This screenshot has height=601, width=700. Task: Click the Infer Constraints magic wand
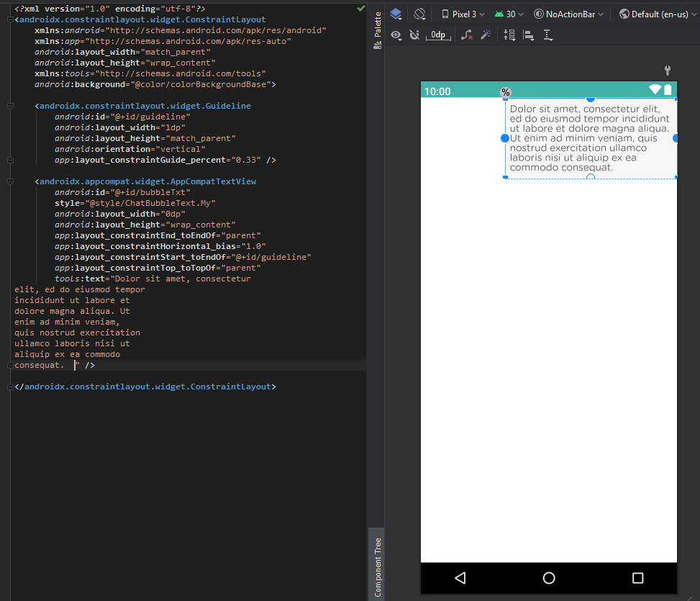point(486,35)
